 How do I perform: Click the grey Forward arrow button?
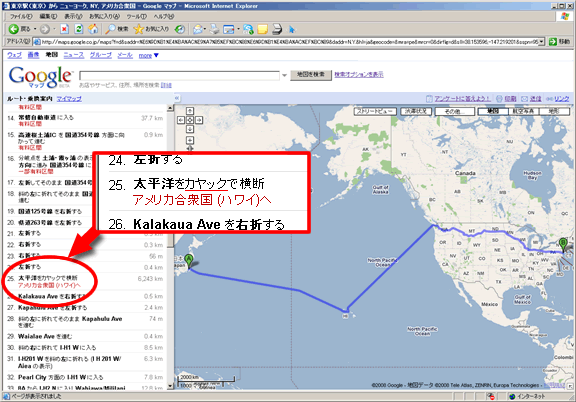click(x=45, y=29)
